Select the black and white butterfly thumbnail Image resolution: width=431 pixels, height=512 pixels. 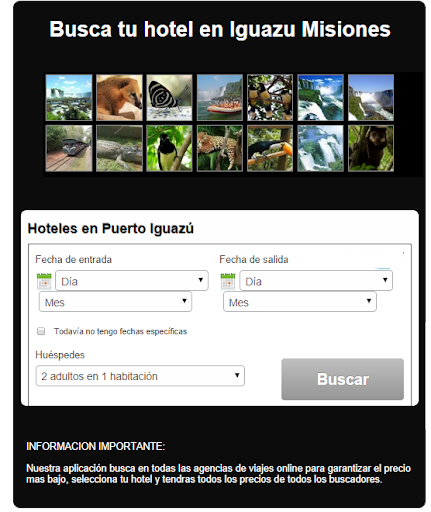tap(169, 97)
